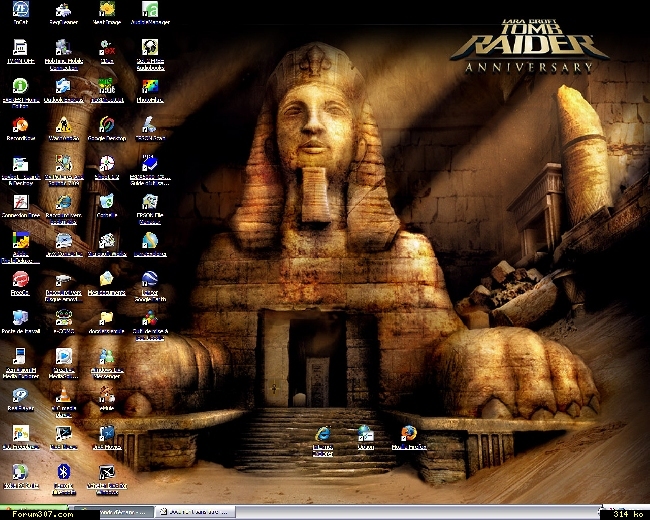Switch to the first taskbar window button

[x=115, y=512]
